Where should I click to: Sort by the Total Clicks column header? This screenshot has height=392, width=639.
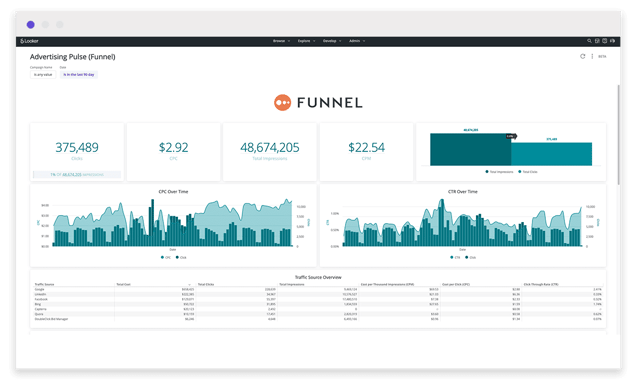206,284
